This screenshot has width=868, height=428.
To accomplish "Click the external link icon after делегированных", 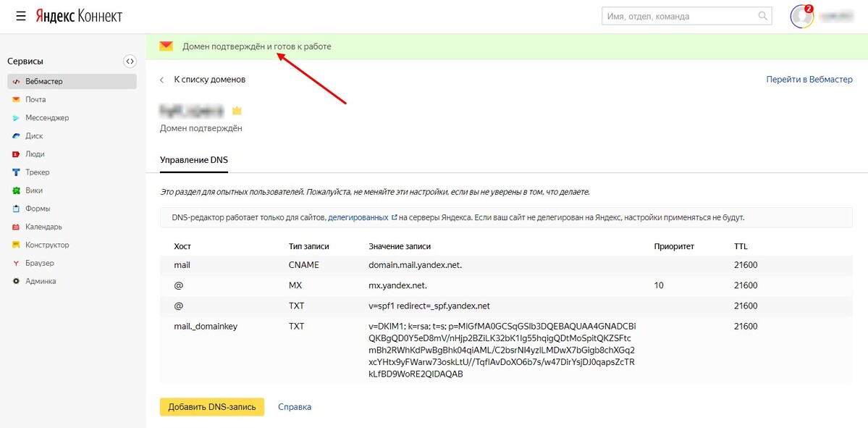I will tap(394, 217).
